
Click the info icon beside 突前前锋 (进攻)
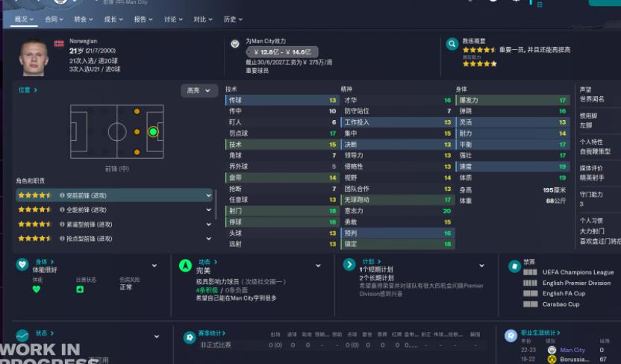coord(62,195)
